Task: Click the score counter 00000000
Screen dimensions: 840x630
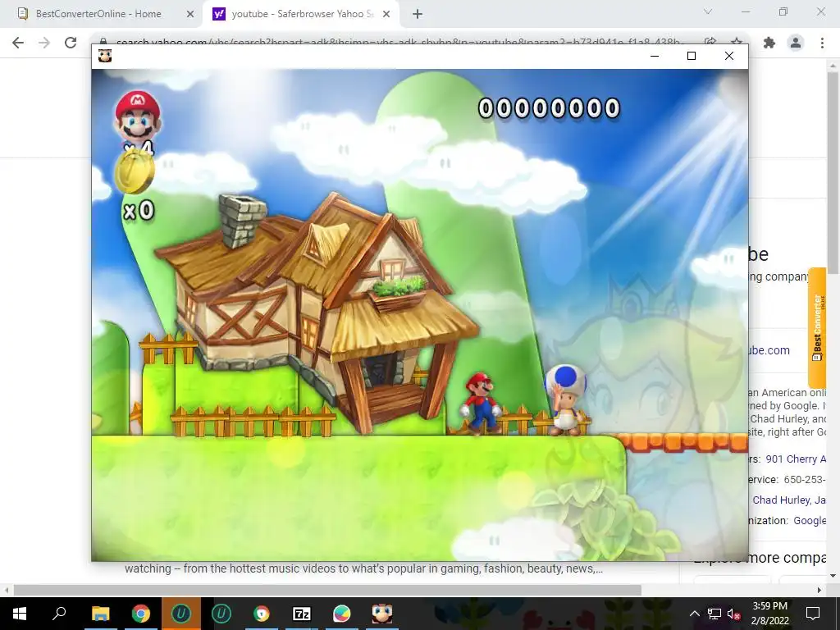Action: coord(549,108)
